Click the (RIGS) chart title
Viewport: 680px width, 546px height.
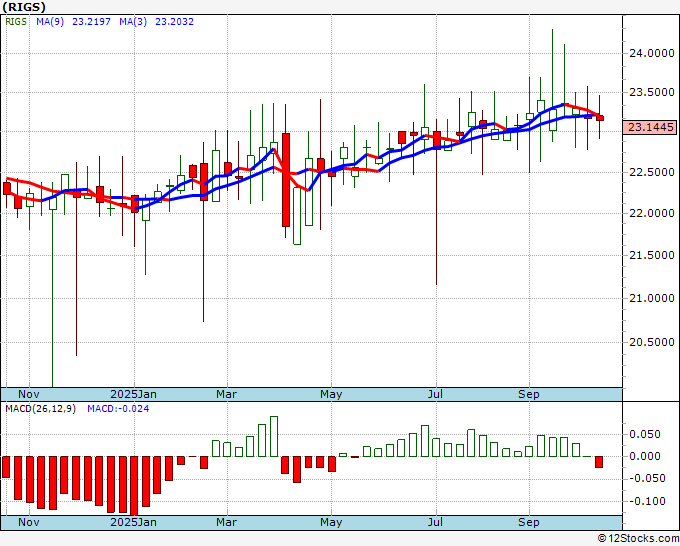[24, 7]
